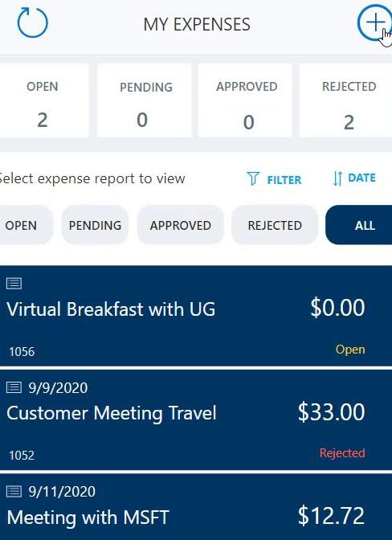Switch to the REJECTED filter pill
Viewport: 392px width, 540px height.
[275, 225]
